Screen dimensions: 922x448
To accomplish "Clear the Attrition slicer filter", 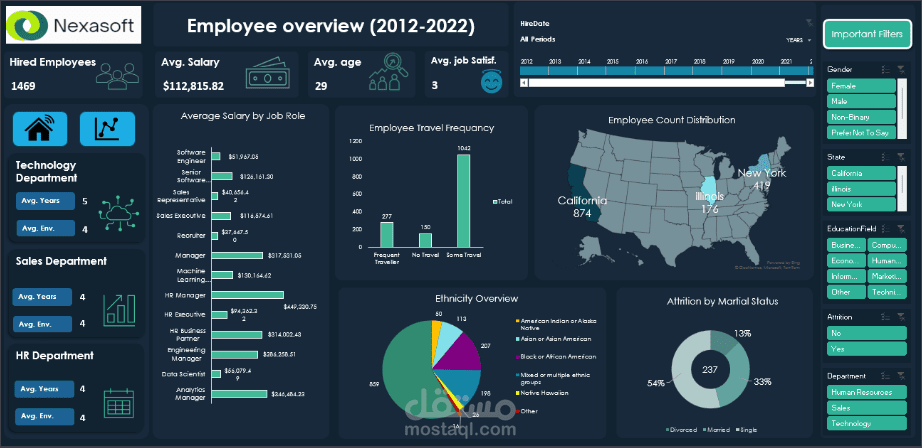I will coord(900,316).
